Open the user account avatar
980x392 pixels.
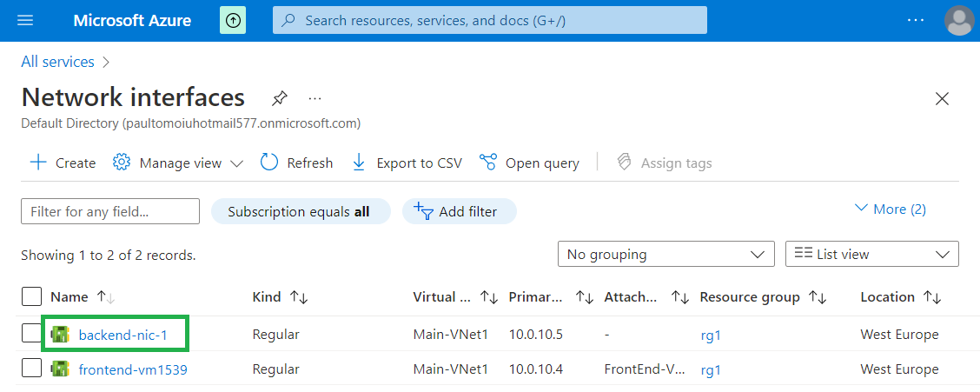[959, 21]
